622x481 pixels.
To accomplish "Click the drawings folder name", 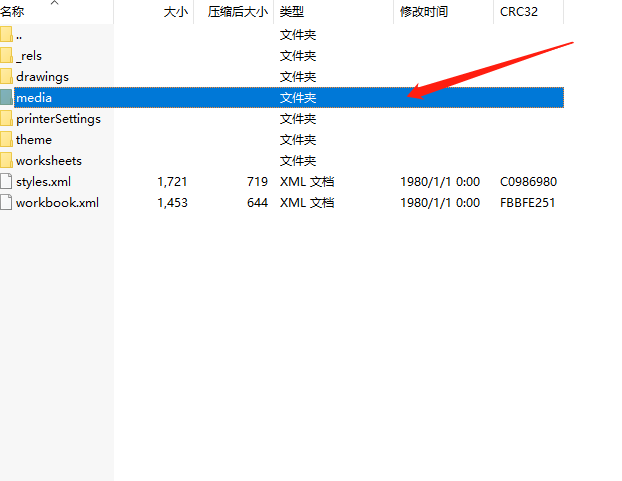I will 42,77.
